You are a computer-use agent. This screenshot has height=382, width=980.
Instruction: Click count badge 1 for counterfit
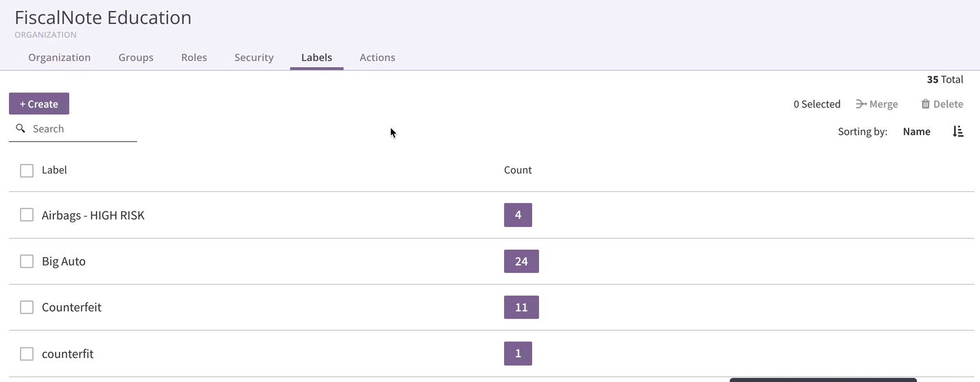[x=518, y=353]
